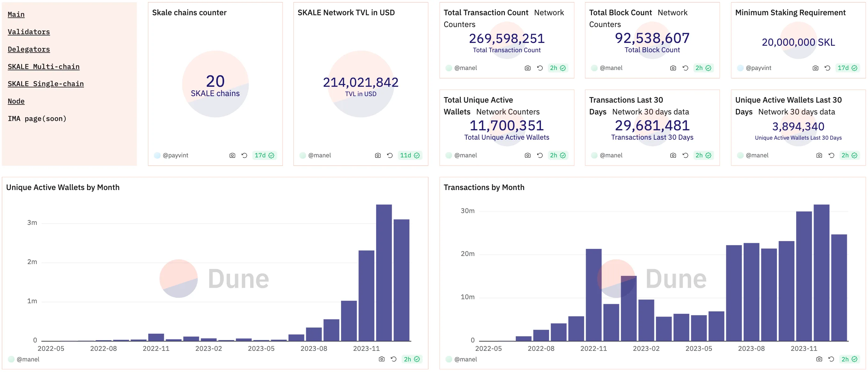Viewport: 868px width, 372px height.
Task: Refresh Unique Active Wallets Last 30 Days query
Action: pos(831,156)
